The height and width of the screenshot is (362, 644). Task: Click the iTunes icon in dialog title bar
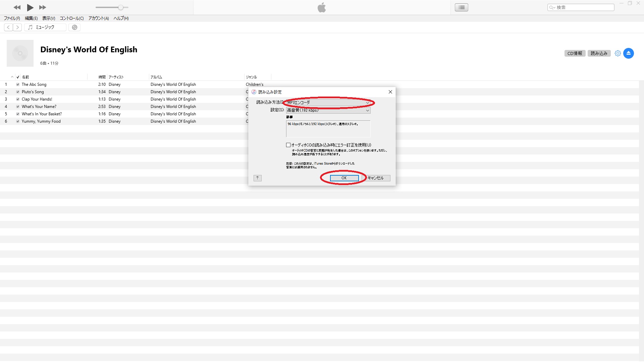(x=254, y=92)
